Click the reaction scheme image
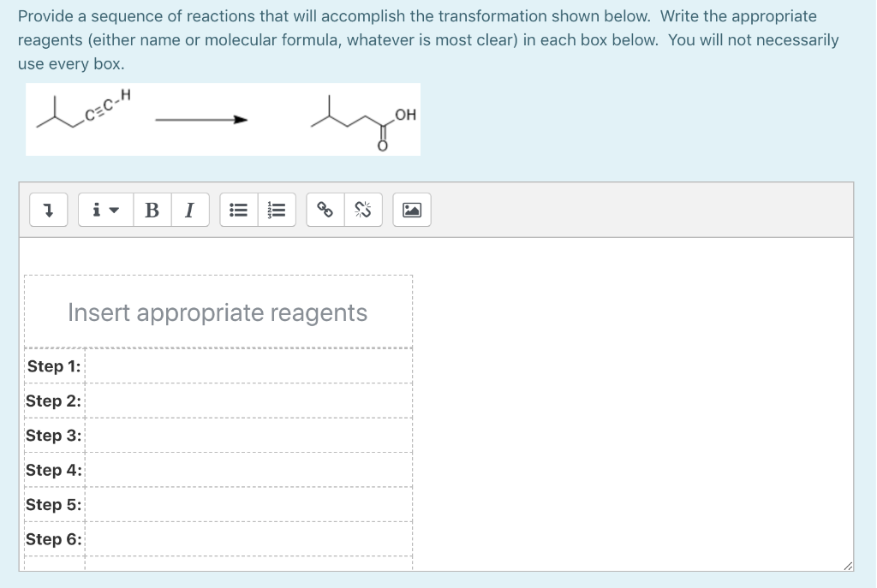The width and height of the screenshot is (877, 588). coord(223,118)
